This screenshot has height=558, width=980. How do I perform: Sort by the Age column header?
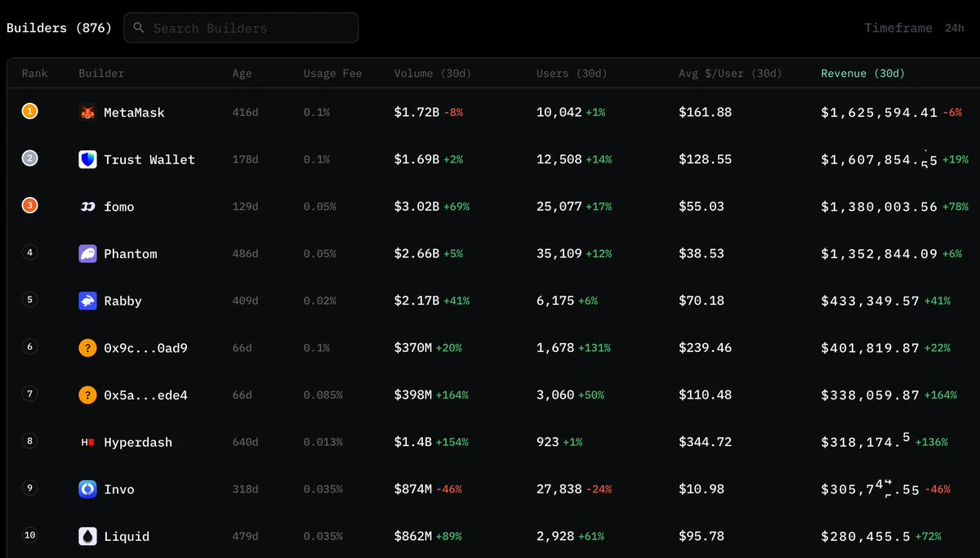tap(243, 74)
